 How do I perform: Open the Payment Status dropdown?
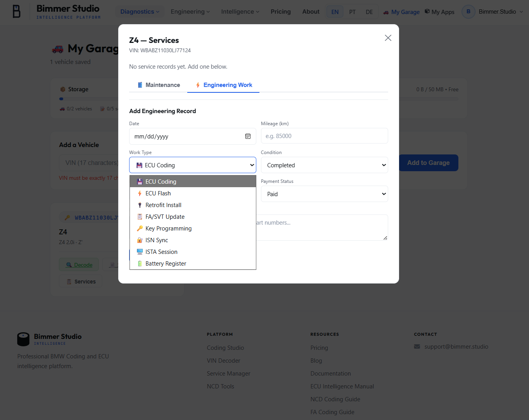click(325, 194)
